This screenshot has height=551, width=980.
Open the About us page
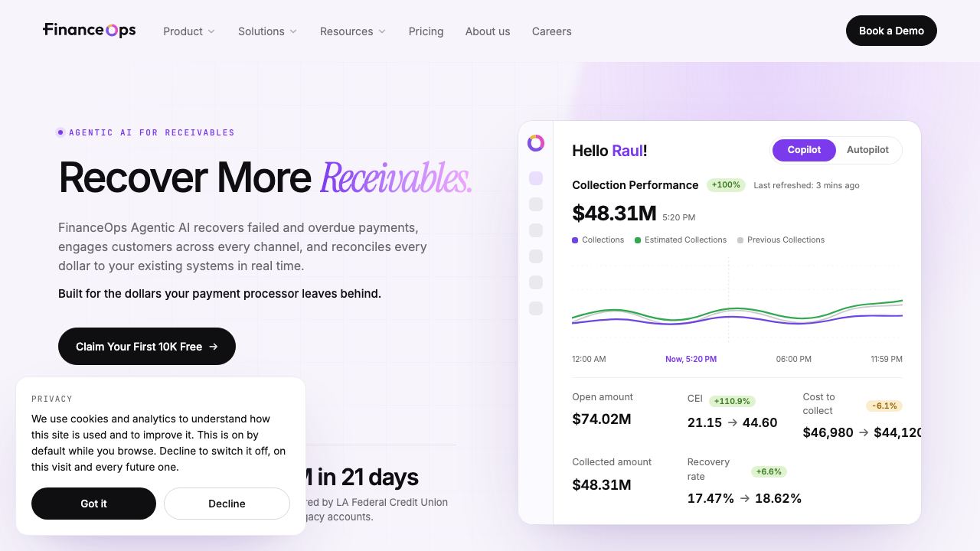[x=488, y=31]
